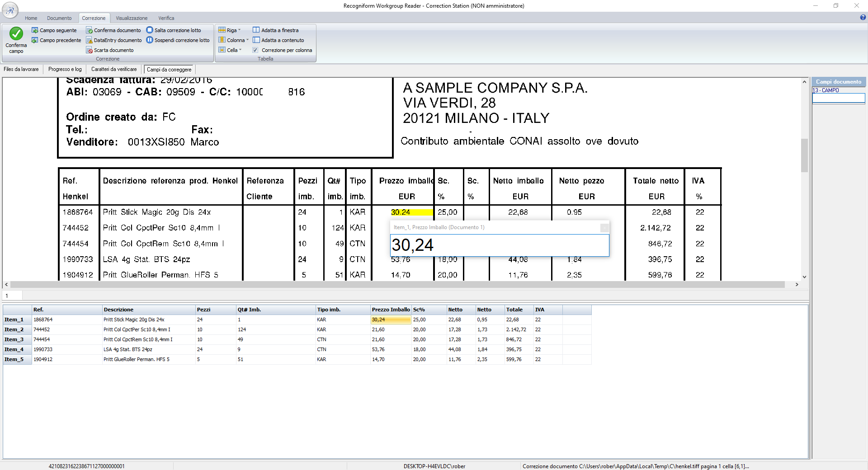868x470 pixels.
Task: Open the application logo menu button
Action: (10, 10)
